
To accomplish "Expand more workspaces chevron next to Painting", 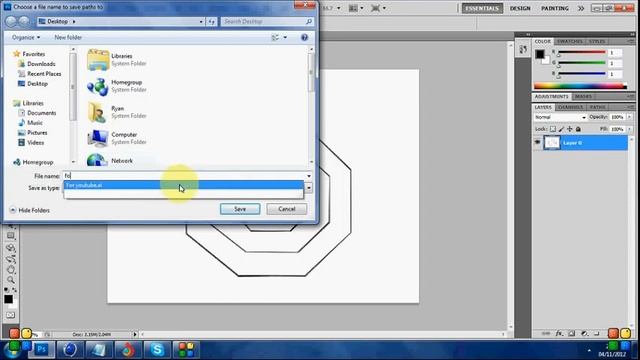I will click(581, 8).
